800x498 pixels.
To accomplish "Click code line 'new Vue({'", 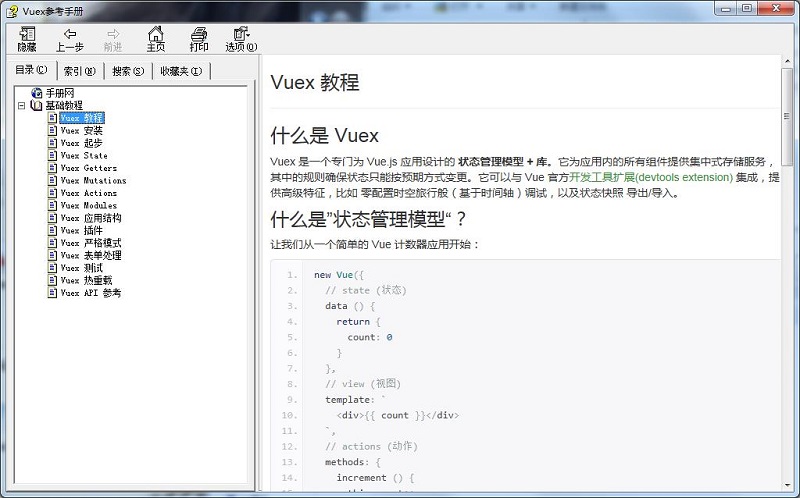I will (339, 275).
